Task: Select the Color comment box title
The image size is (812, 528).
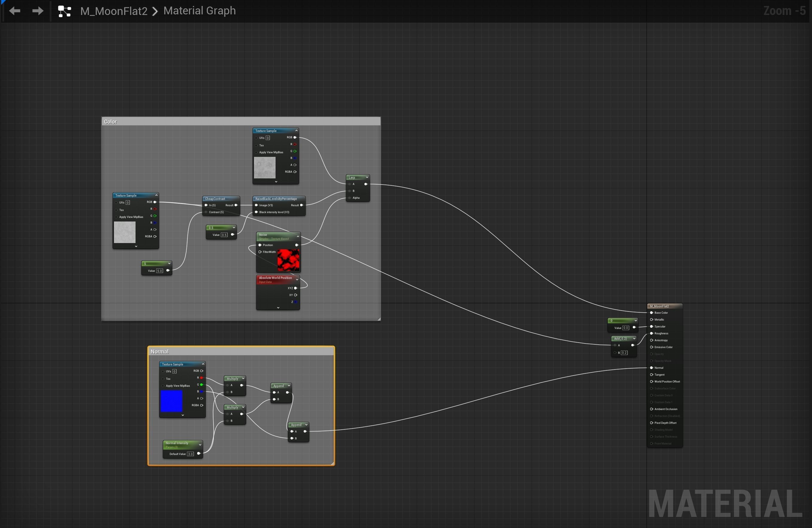Action: click(110, 122)
